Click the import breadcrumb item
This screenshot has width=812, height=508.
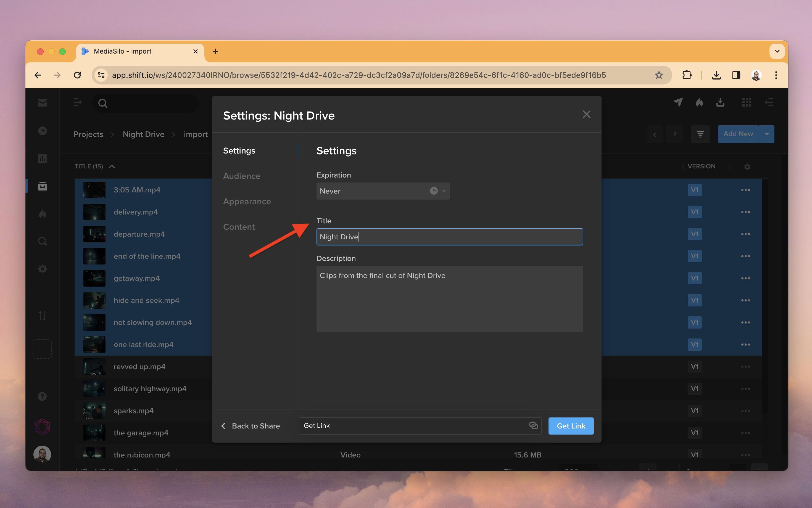pos(196,134)
